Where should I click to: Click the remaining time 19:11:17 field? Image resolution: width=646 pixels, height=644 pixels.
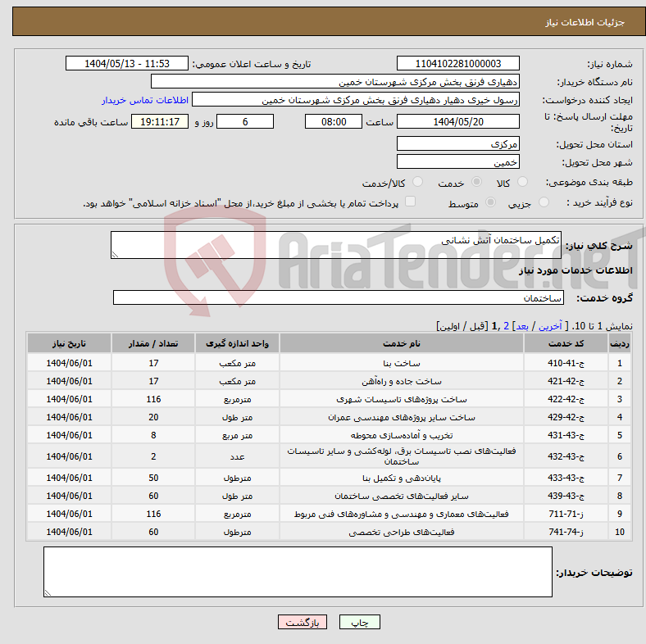(x=160, y=121)
